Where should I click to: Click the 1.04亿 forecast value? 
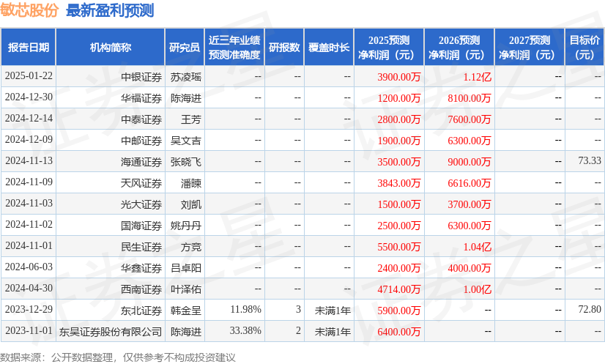[478, 247]
